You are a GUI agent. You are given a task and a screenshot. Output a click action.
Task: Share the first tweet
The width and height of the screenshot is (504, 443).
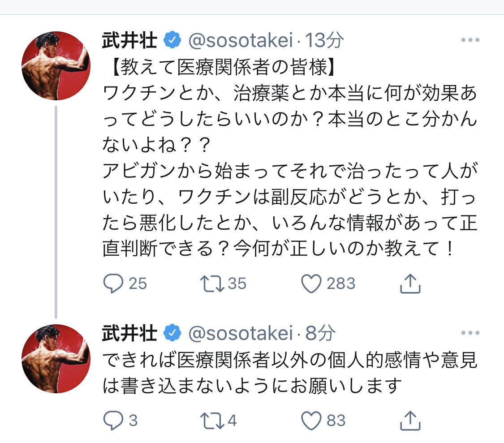409,283
